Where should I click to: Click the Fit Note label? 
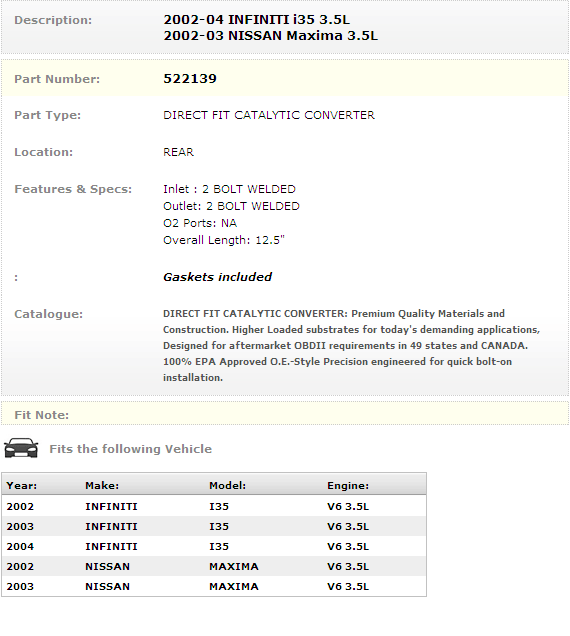coord(41,415)
